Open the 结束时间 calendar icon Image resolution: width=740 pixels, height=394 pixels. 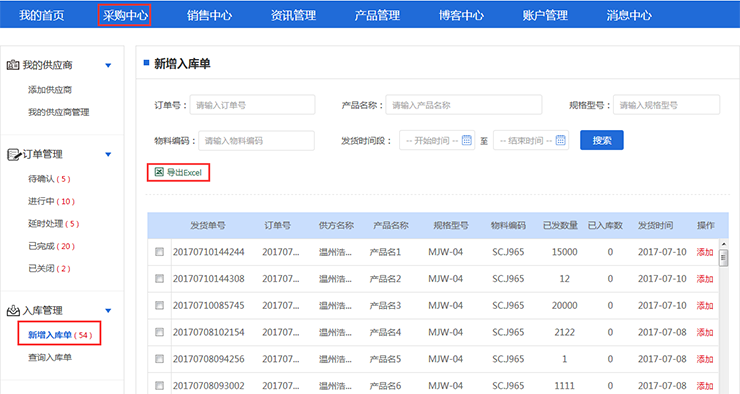pyautogui.click(x=561, y=140)
